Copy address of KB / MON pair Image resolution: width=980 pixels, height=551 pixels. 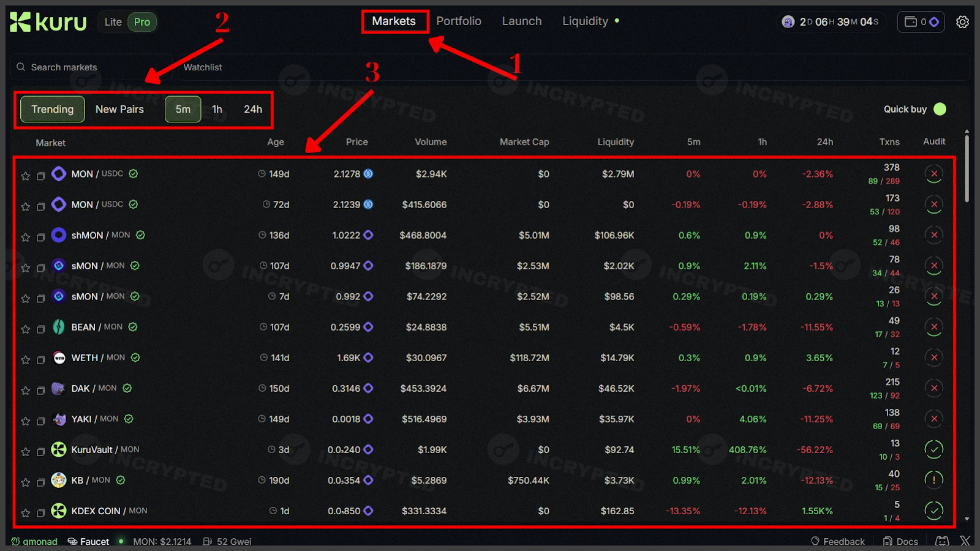[x=41, y=482]
